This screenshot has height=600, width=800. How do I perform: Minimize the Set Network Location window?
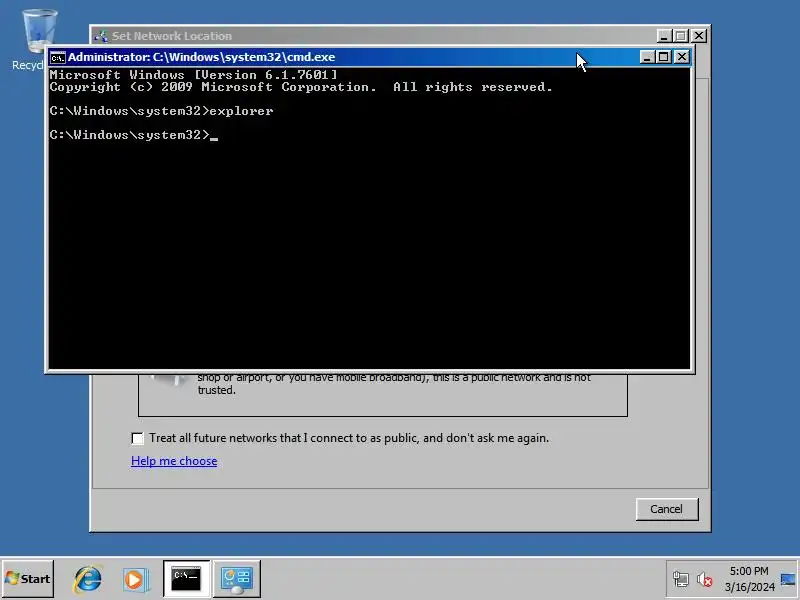coord(663,36)
